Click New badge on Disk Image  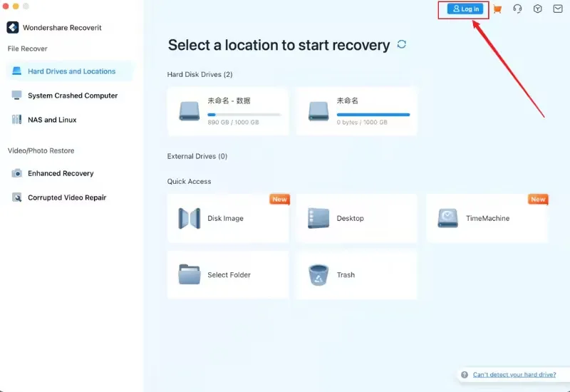(x=279, y=200)
